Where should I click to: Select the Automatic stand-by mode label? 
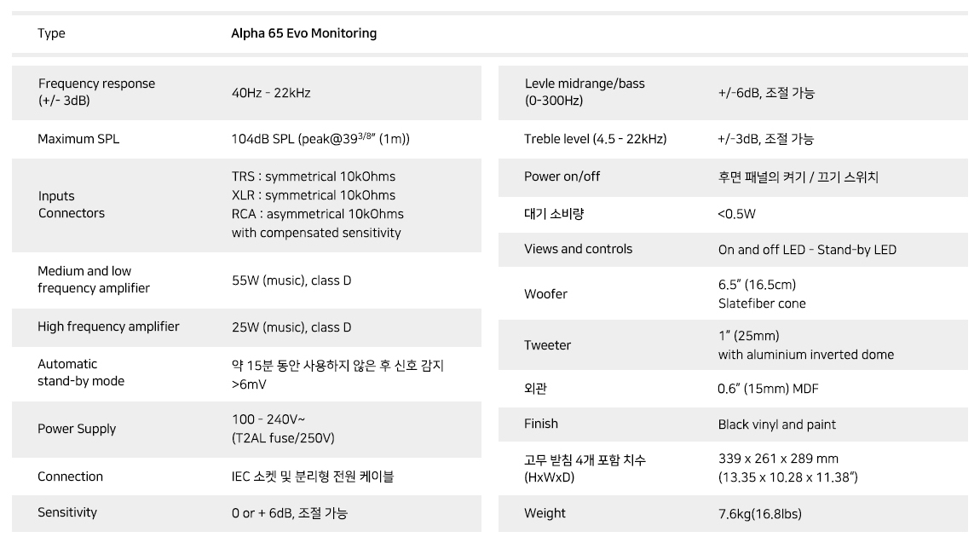[x=81, y=373]
